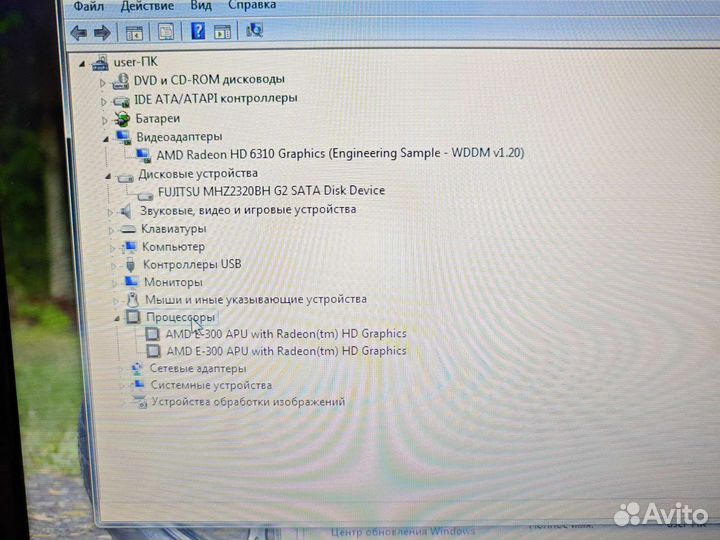Open the Properties toolbar icon
The width and height of the screenshot is (720, 540).
pos(166,32)
